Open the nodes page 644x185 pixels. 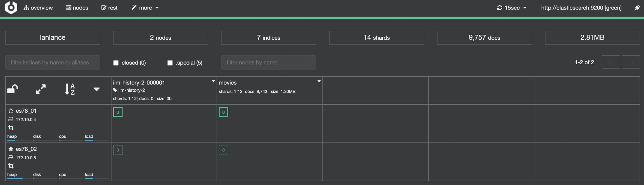pos(77,8)
